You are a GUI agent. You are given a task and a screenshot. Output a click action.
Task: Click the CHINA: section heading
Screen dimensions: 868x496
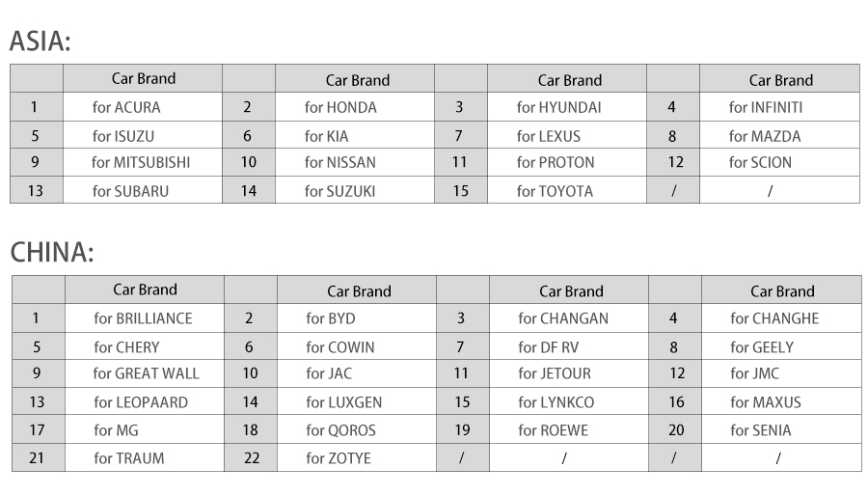tap(52, 253)
